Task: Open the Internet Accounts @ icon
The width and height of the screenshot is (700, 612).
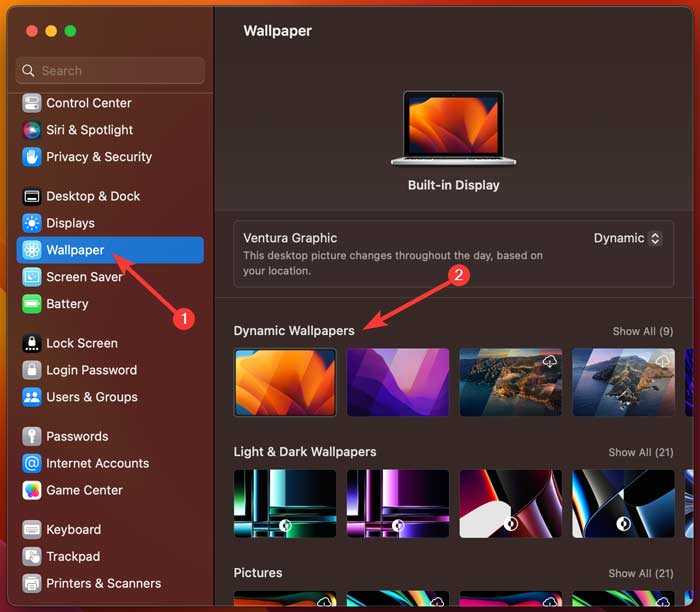Action: (x=32, y=463)
